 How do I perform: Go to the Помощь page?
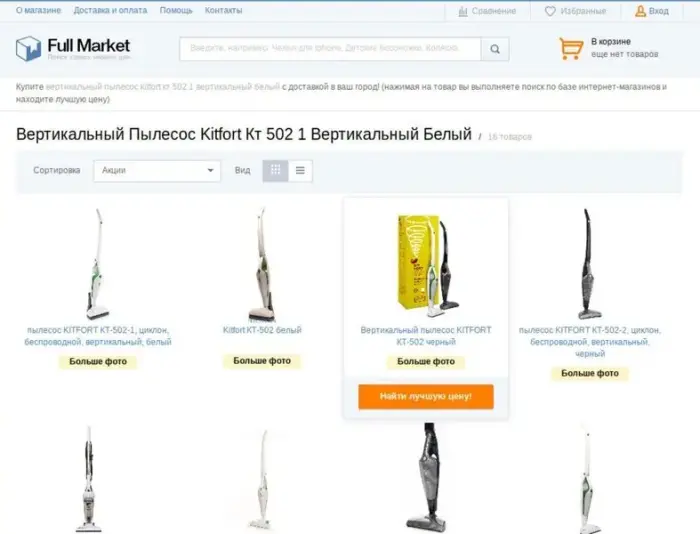(176, 10)
